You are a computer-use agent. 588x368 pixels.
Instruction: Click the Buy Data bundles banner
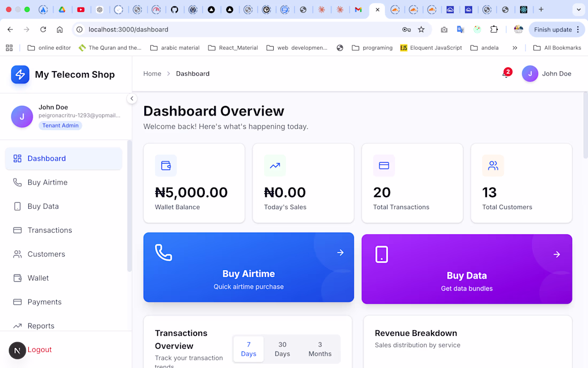467,269
